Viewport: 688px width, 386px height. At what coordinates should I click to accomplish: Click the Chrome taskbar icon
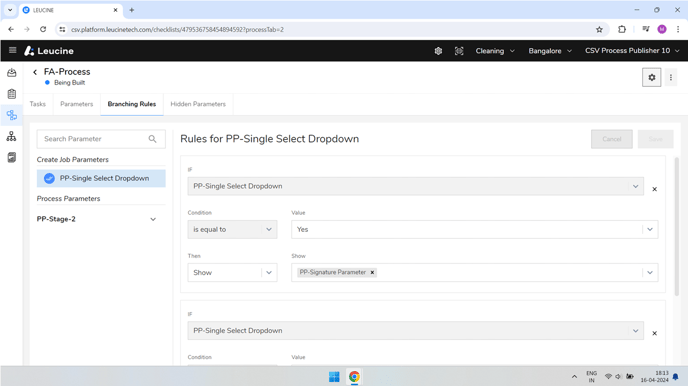[354, 376]
